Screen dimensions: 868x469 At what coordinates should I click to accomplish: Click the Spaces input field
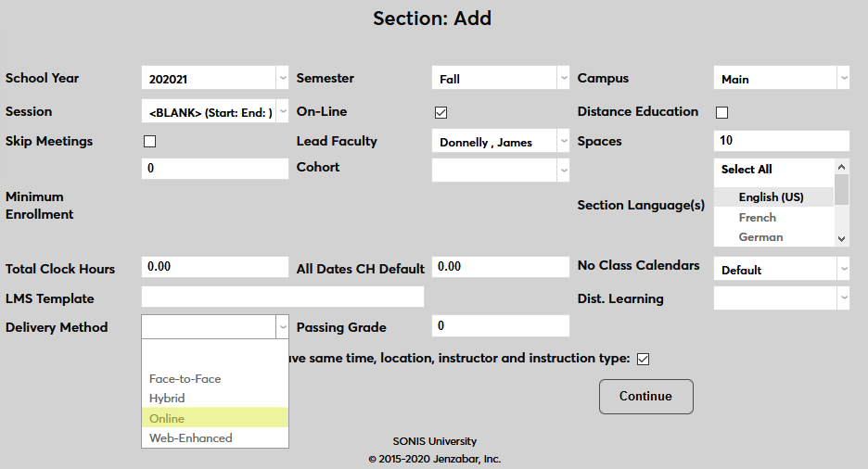click(x=782, y=141)
